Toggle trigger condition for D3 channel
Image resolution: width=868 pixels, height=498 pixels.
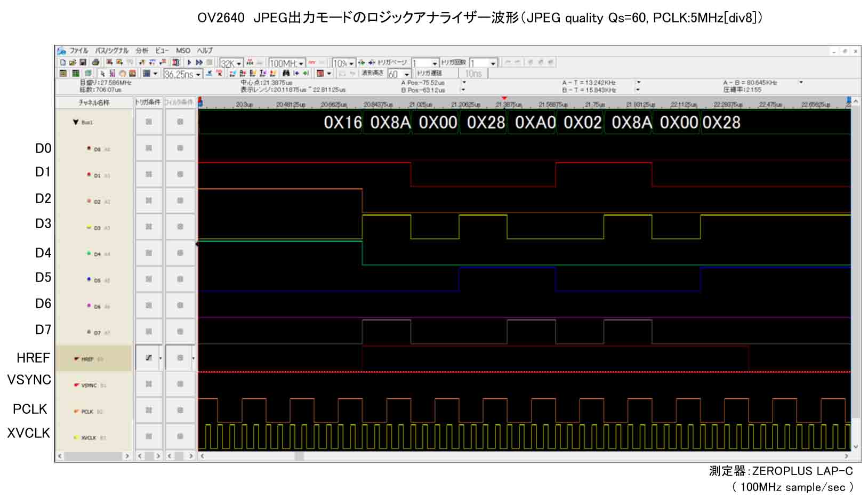click(149, 227)
